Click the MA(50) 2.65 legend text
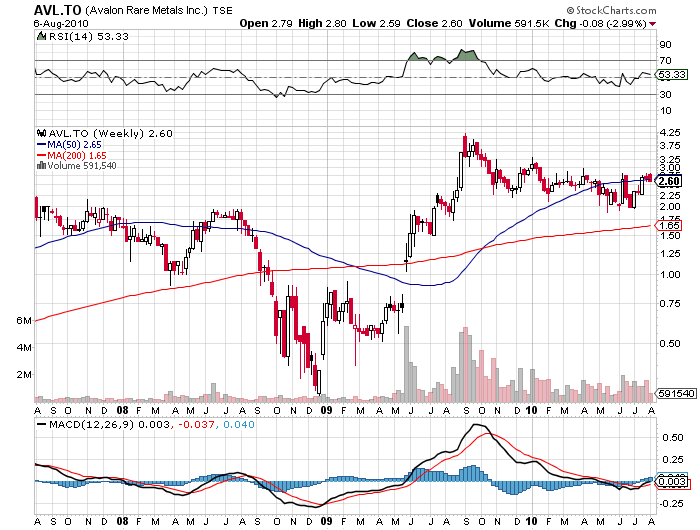Screen dimensions: 700x530 (74, 145)
